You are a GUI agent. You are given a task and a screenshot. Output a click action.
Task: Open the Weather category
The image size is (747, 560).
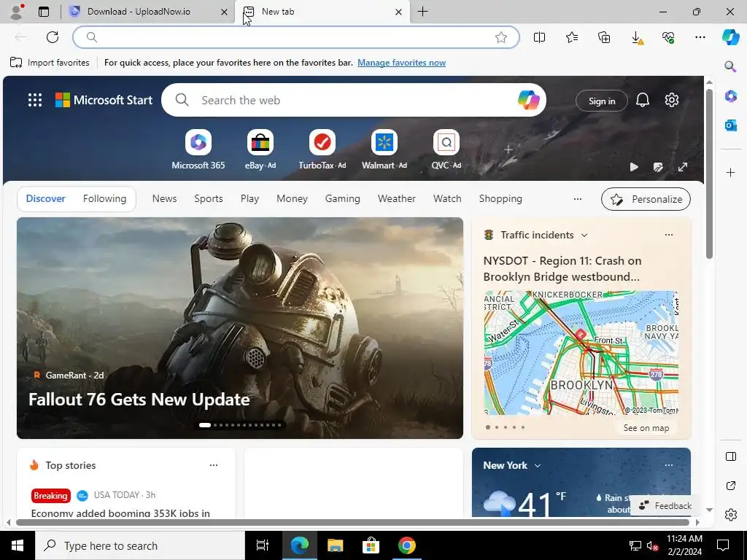pos(396,198)
